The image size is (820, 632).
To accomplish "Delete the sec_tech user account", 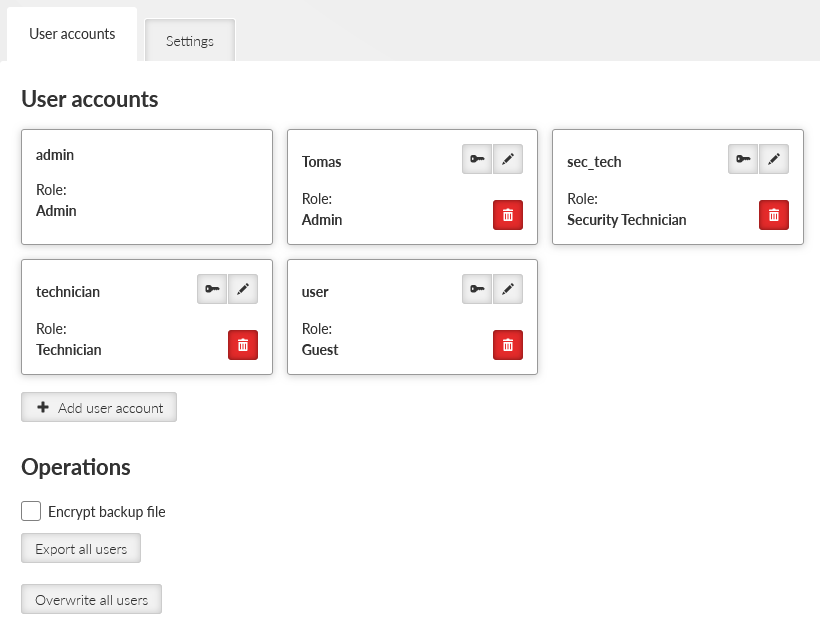I will tap(774, 215).
